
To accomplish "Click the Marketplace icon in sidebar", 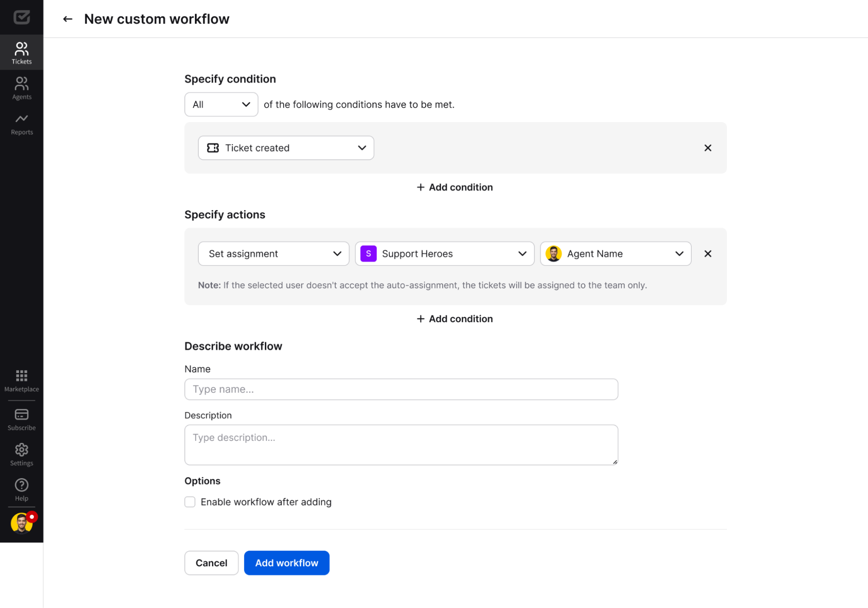I will [22, 376].
